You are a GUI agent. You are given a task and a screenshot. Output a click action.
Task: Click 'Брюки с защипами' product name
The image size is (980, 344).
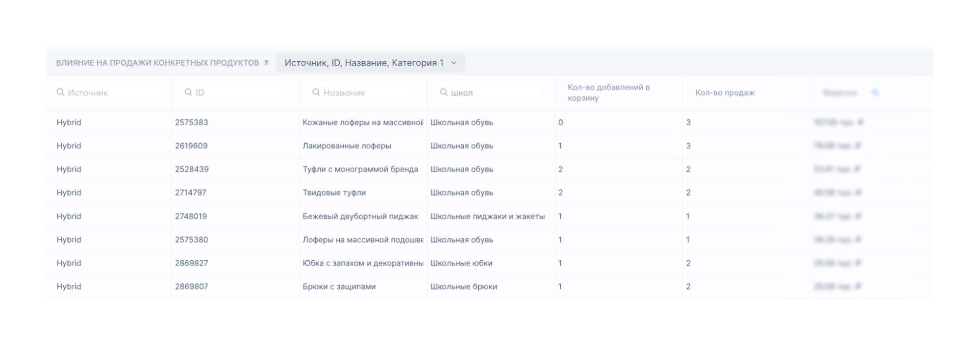pos(339,287)
